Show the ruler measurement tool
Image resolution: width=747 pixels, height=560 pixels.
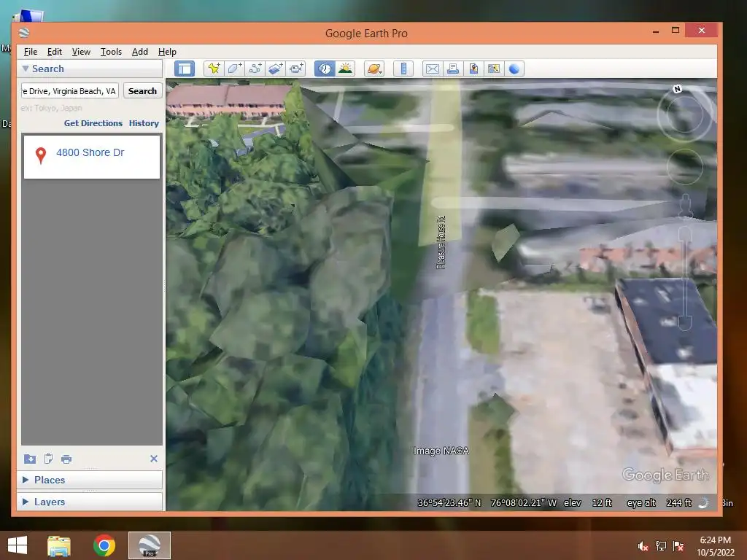point(403,69)
